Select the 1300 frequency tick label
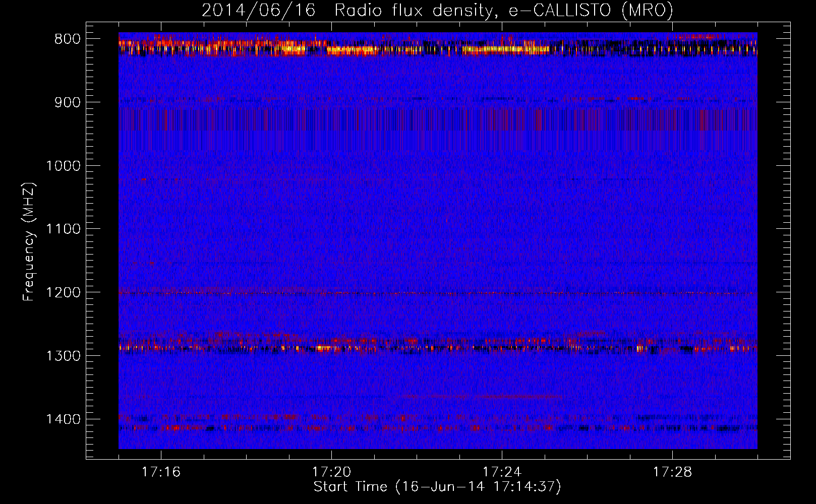The width and height of the screenshot is (816, 504). (63, 356)
